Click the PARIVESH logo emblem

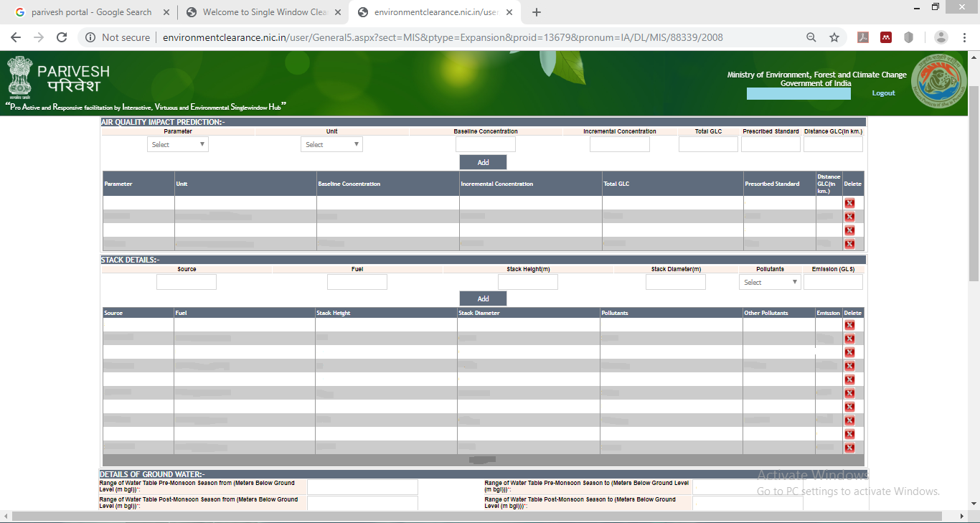(20, 77)
